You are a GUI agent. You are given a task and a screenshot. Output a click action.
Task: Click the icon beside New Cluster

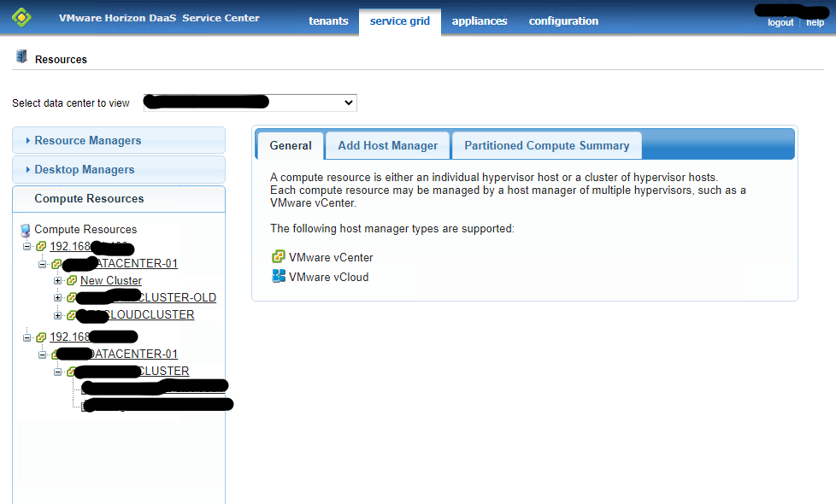72,280
